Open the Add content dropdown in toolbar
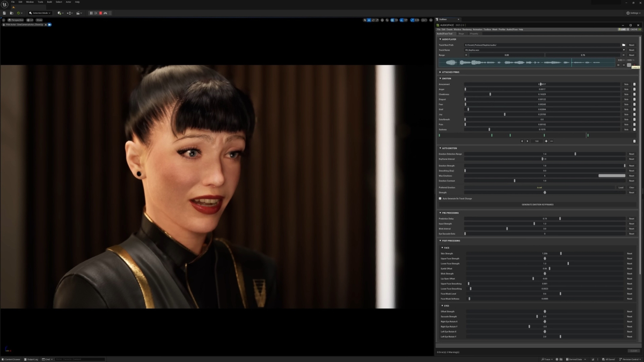Viewport: 644px width, 362px height. [61, 13]
